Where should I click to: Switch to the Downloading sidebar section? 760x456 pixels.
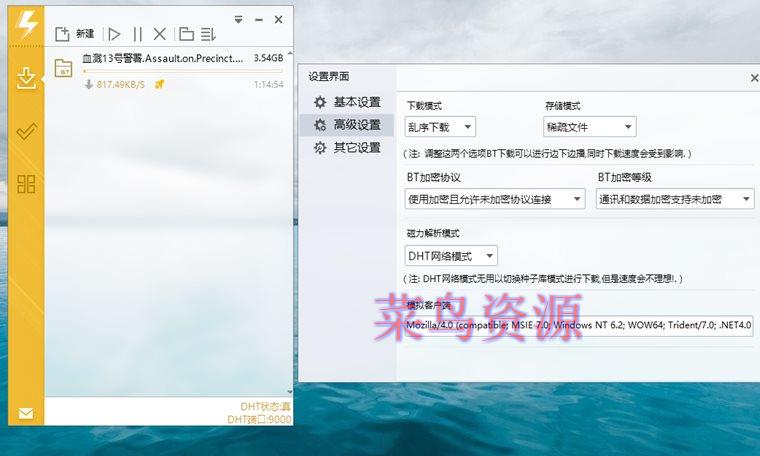(26, 78)
